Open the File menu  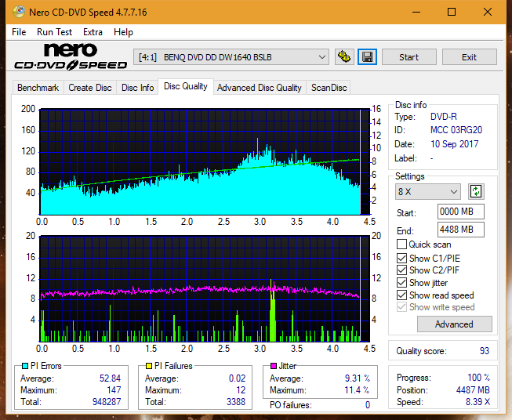click(19, 32)
